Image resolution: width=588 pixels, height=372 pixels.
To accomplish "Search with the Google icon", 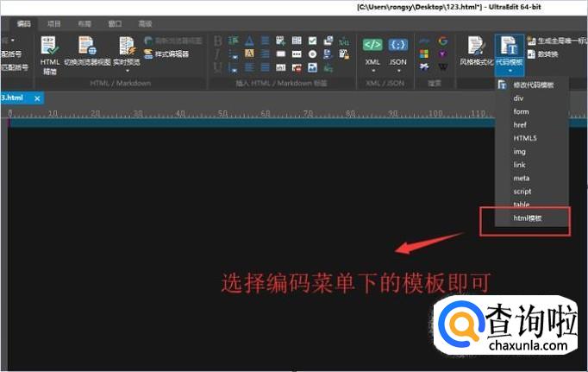I will coord(442,41).
